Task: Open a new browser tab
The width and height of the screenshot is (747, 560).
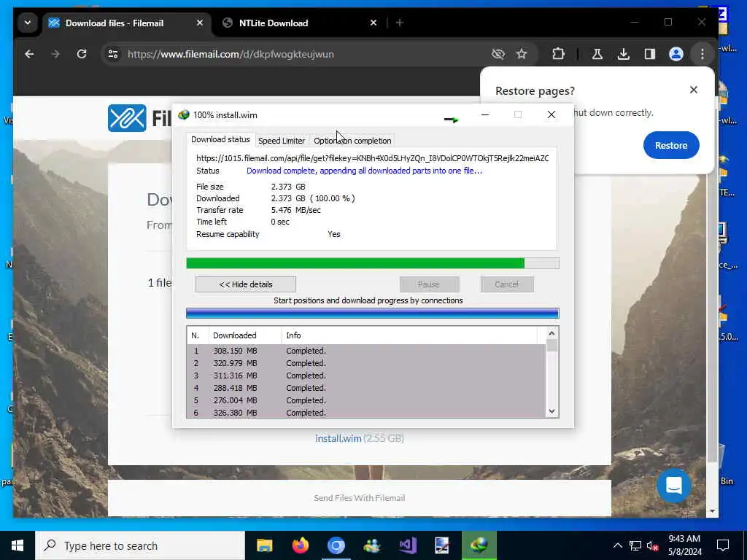Action: [400, 23]
